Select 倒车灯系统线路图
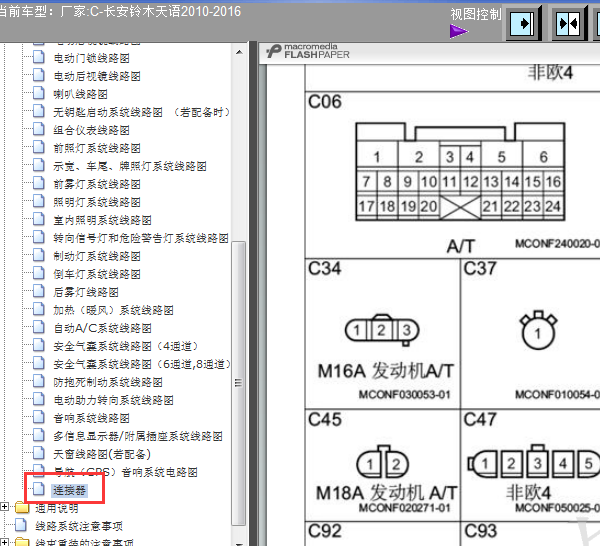The image size is (600, 546). pos(97,274)
